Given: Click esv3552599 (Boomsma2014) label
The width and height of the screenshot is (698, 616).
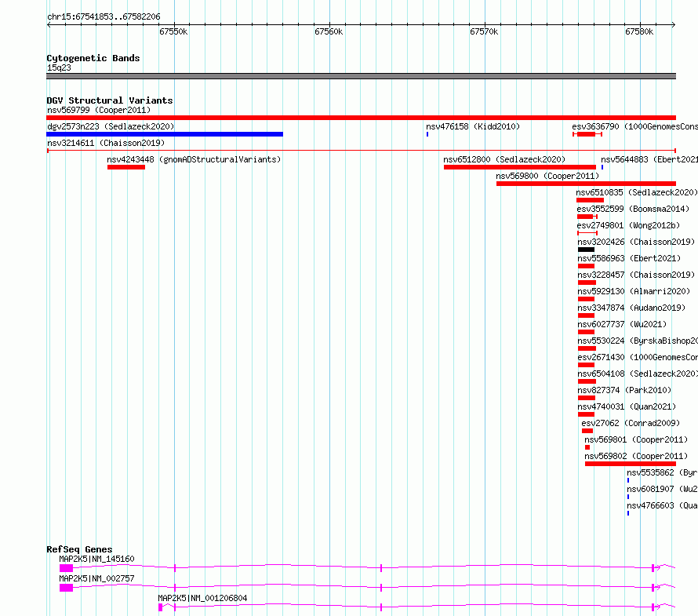Looking at the screenshot, I should [x=633, y=209].
